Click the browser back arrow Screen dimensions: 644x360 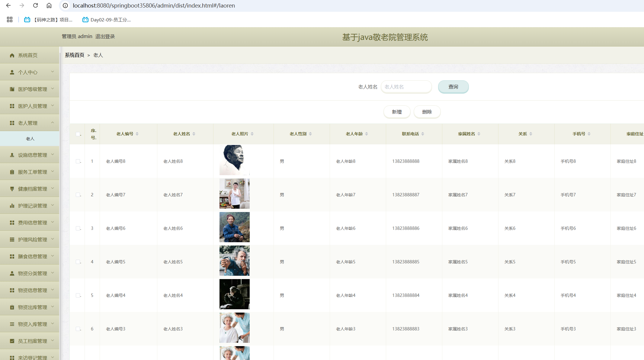point(8,5)
